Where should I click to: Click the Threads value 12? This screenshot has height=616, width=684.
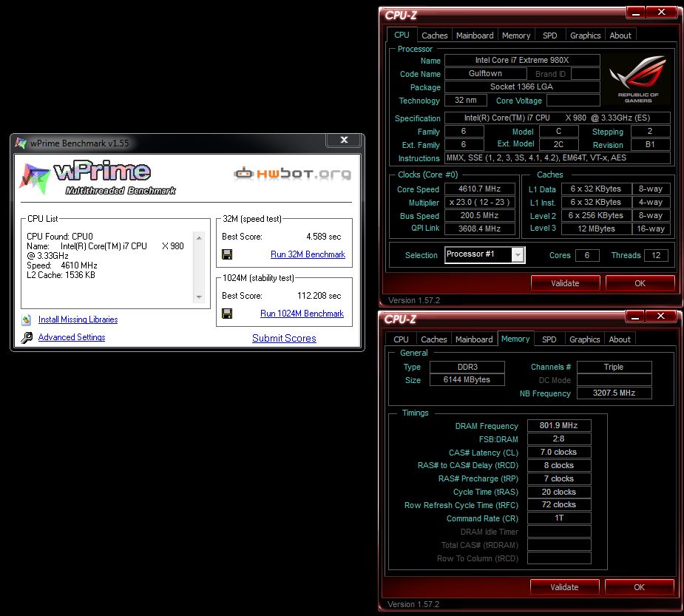pos(656,255)
